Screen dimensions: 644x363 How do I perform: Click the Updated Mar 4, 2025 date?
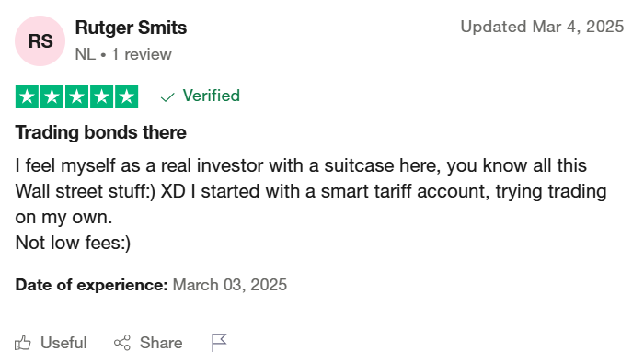coord(542,27)
